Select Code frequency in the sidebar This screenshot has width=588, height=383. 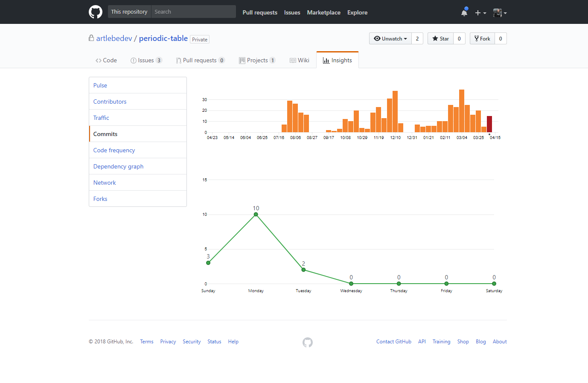click(114, 150)
